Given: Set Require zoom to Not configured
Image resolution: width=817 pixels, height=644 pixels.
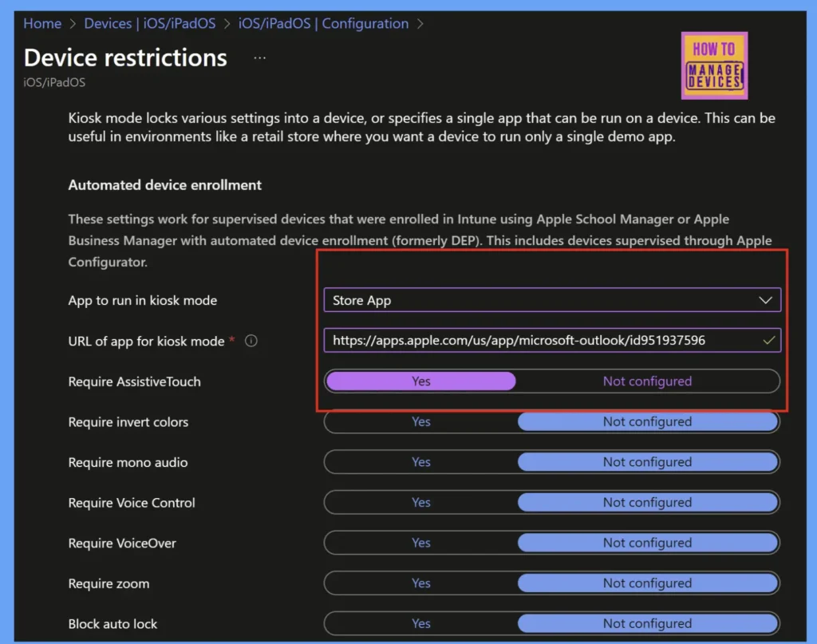Looking at the screenshot, I should pyautogui.click(x=647, y=583).
